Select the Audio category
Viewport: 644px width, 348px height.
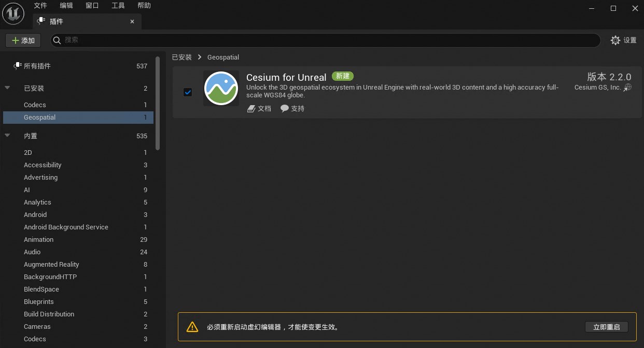[79, 252]
